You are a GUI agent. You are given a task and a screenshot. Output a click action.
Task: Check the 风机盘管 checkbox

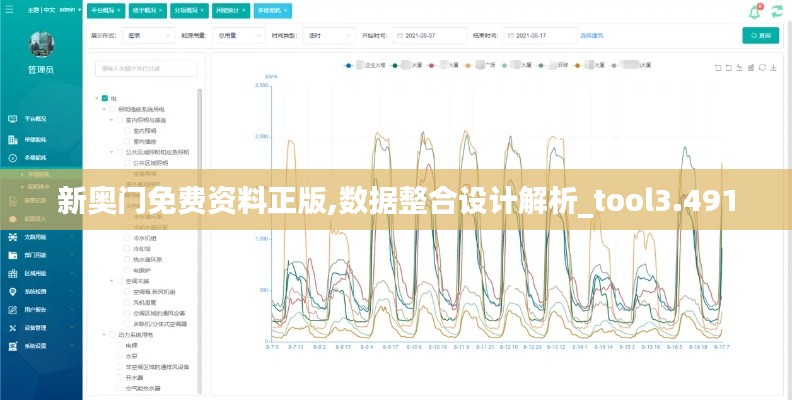point(127,303)
